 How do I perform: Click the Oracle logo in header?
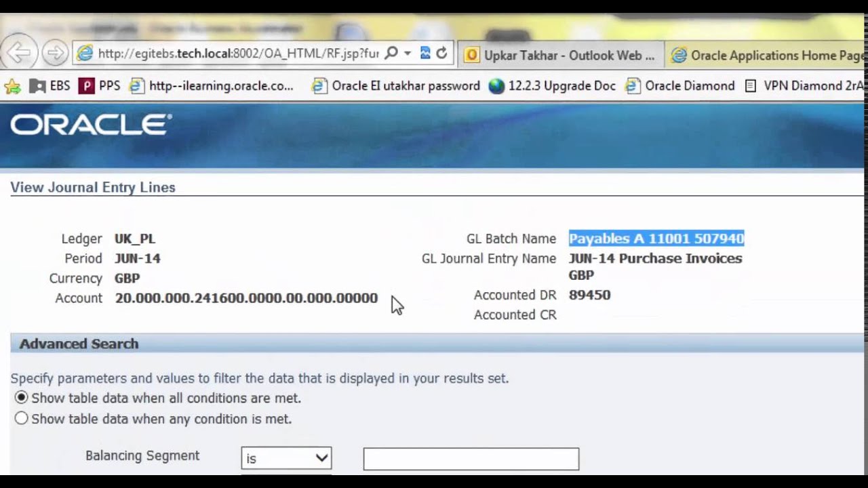coord(91,125)
